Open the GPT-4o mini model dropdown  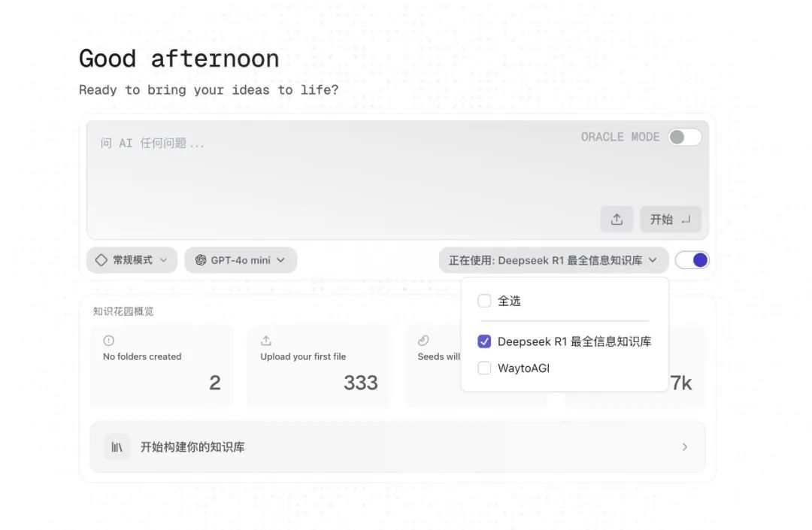click(x=241, y=260)
